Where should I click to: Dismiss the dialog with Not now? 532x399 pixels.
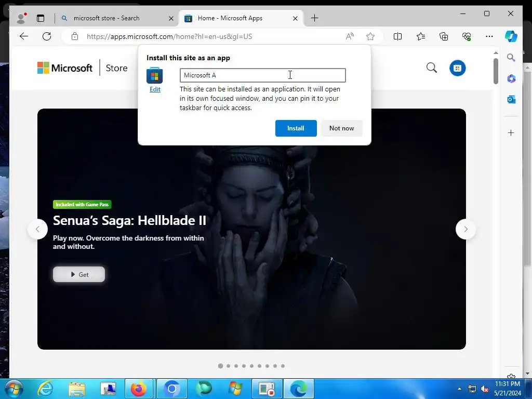pyautogui.click(x=342, y=128)
